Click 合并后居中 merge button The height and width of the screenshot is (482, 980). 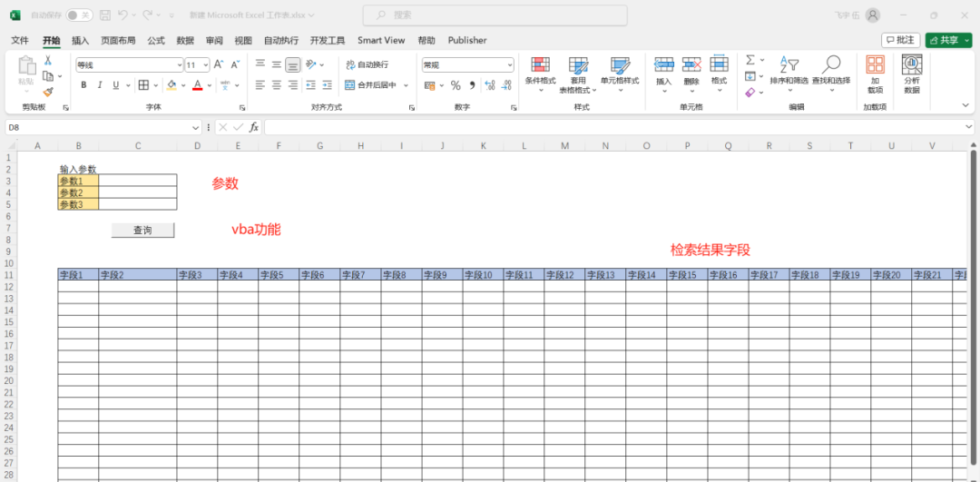coord(371,85)
